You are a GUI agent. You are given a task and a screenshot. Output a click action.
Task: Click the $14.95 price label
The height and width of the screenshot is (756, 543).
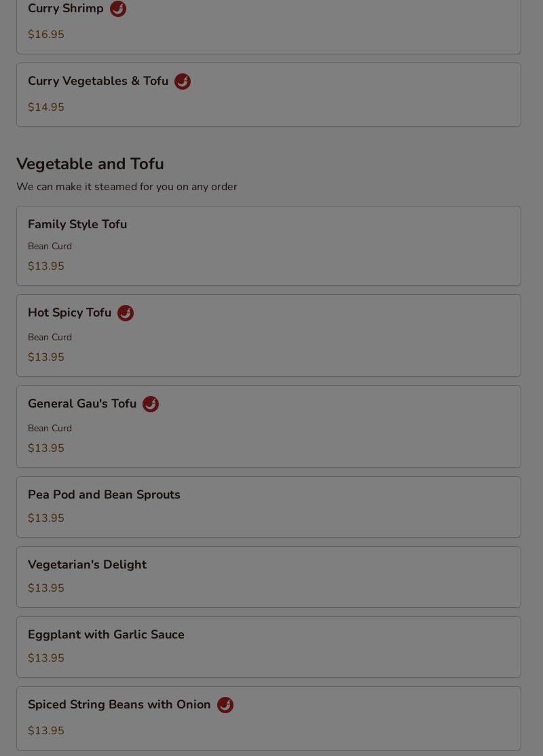[46, 107]
